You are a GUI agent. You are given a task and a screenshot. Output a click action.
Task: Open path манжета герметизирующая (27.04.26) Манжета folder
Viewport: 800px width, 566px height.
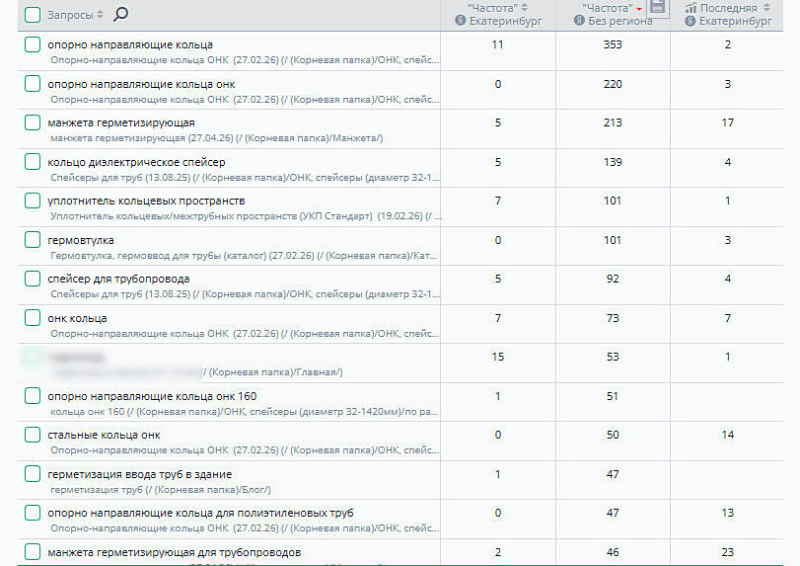pos(217,138)
